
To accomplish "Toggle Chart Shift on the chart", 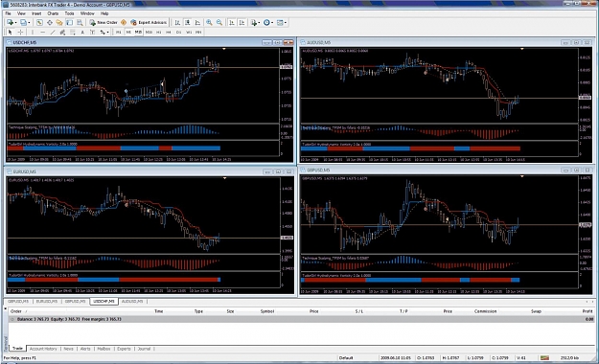I will pos(242,23).
